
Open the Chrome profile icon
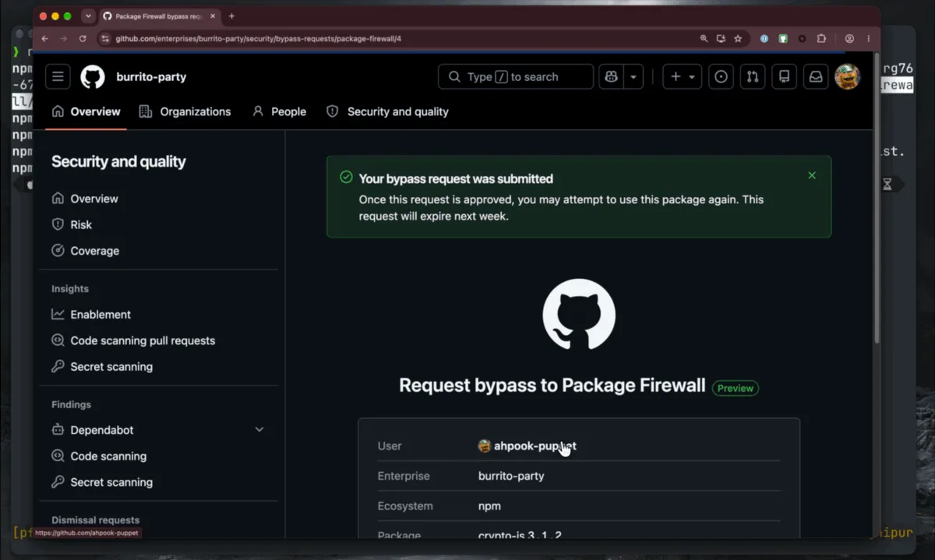click(849, 38)
